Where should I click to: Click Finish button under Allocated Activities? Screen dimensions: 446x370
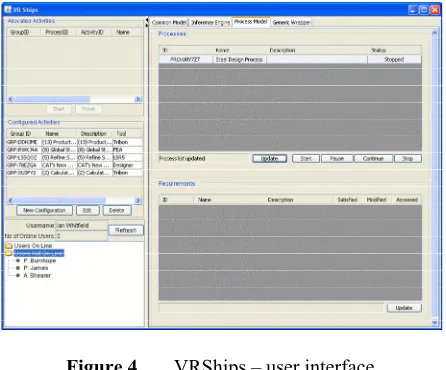pyautogui.click(x=88, y=109)
